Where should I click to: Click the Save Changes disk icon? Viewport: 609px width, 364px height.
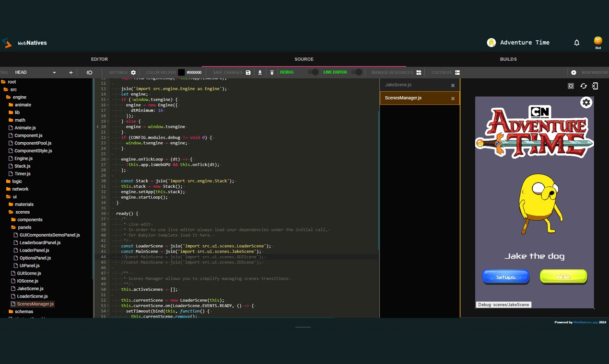point(248,72)
